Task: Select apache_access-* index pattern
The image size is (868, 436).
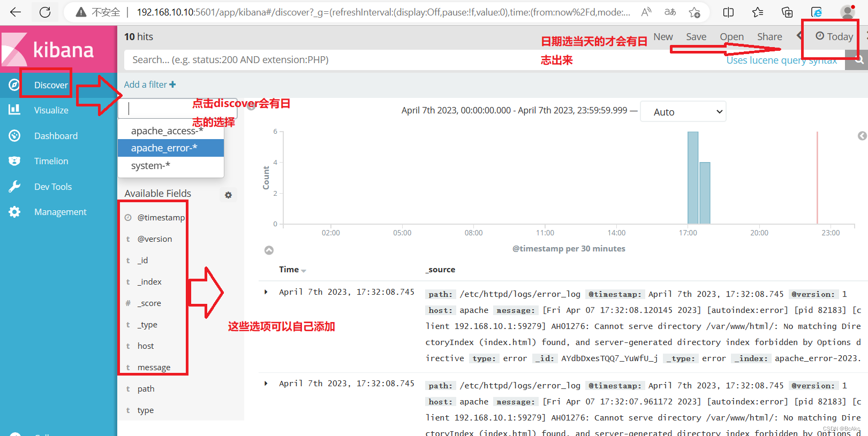Action: coord(171,131)
